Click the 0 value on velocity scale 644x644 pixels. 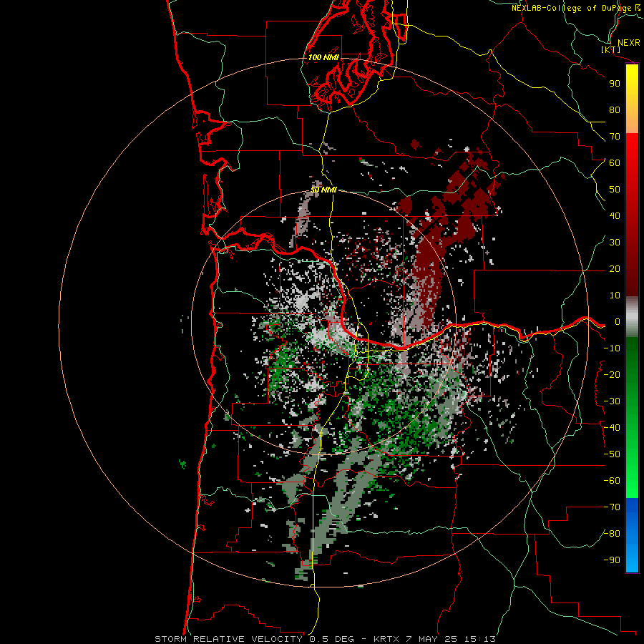click(618, 322)
